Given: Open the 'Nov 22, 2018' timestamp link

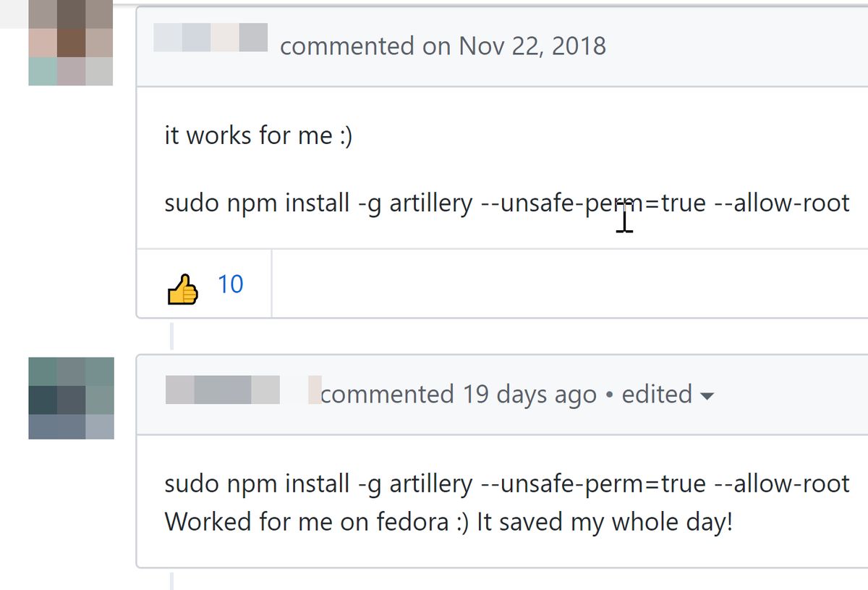Looking at the screenshot, I should click(532, 46).
